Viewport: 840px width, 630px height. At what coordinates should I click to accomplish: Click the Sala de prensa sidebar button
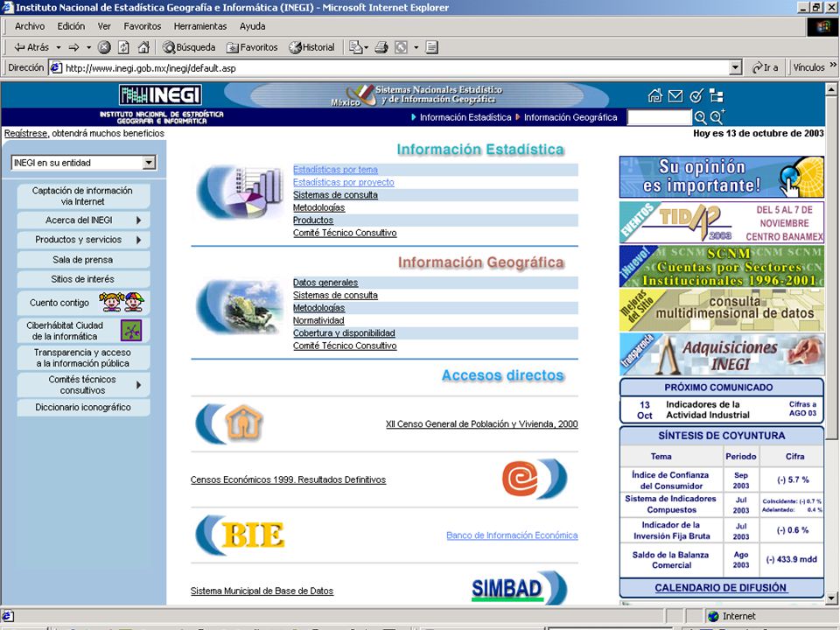tap(83, 260)
